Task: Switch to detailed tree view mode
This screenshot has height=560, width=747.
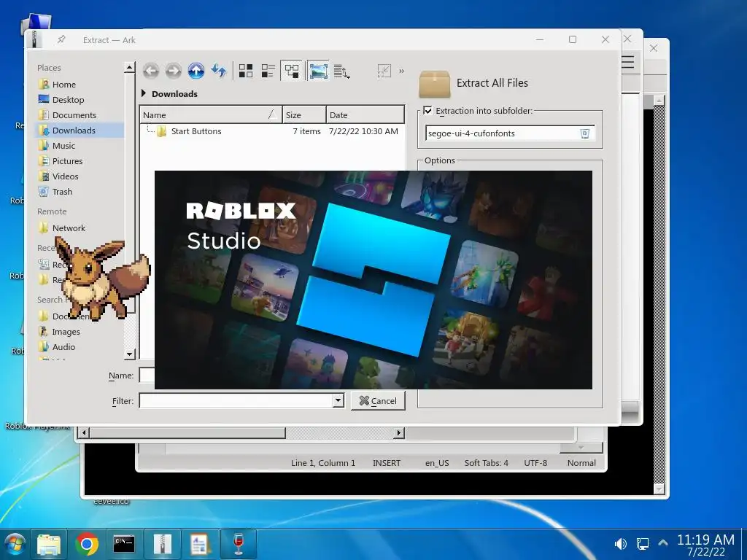Action: 292,71
